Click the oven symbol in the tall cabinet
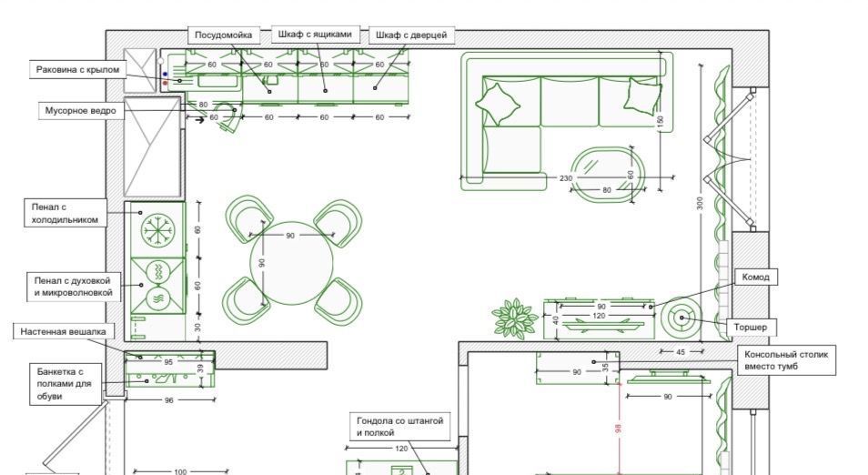 [156, 272]
